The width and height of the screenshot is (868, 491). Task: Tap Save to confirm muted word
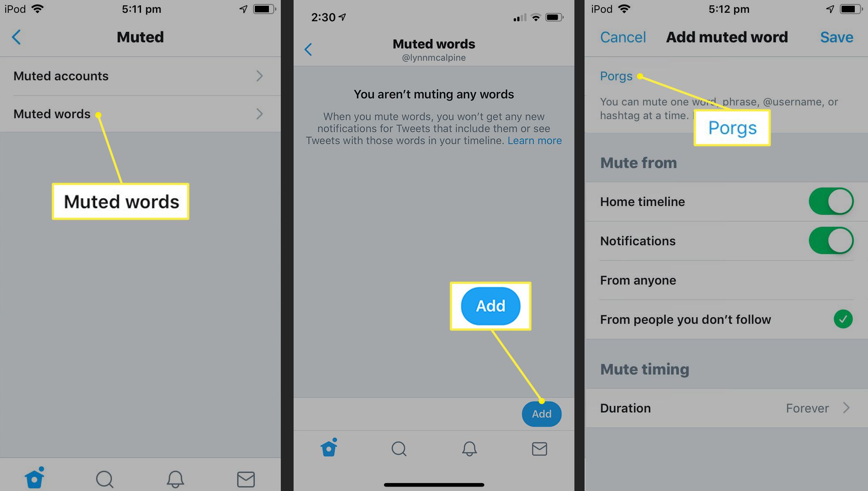point(837,37)
